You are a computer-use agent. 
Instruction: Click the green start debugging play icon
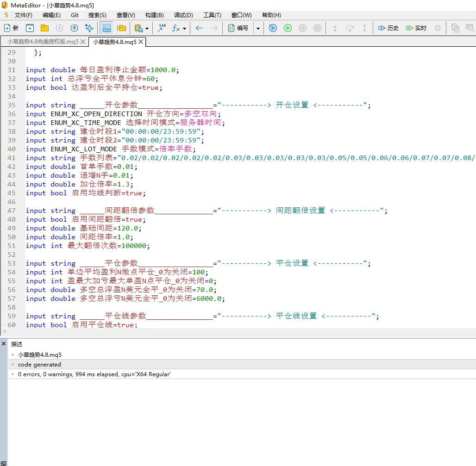point(288,28)
